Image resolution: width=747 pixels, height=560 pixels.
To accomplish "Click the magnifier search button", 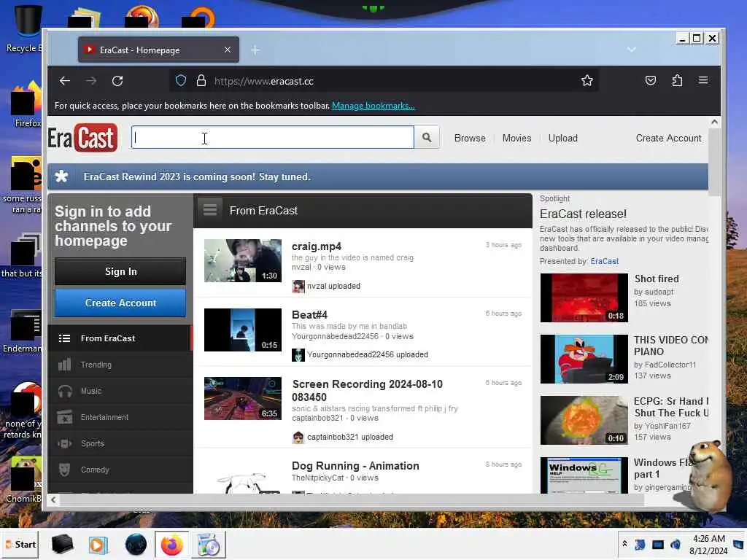I will point(427,138).
